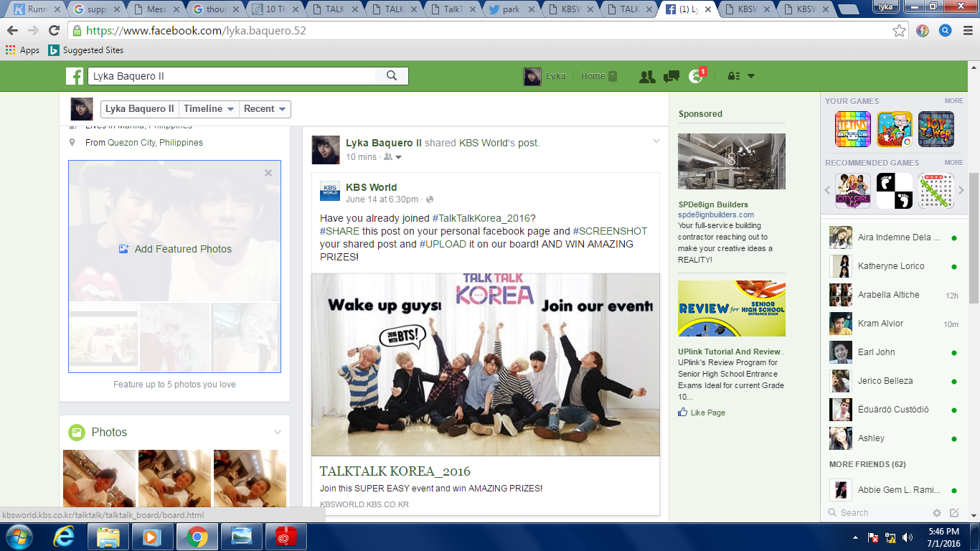Click MORE beside Your Games
Screen dimensions: 980x551
953,101
